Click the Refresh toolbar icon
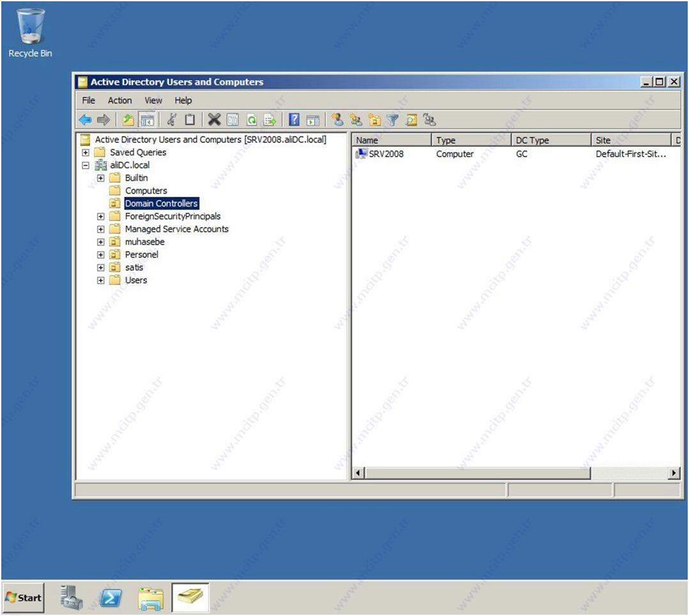Image resolution: width=689 pixels, height=616 pixels. (251, 119)
